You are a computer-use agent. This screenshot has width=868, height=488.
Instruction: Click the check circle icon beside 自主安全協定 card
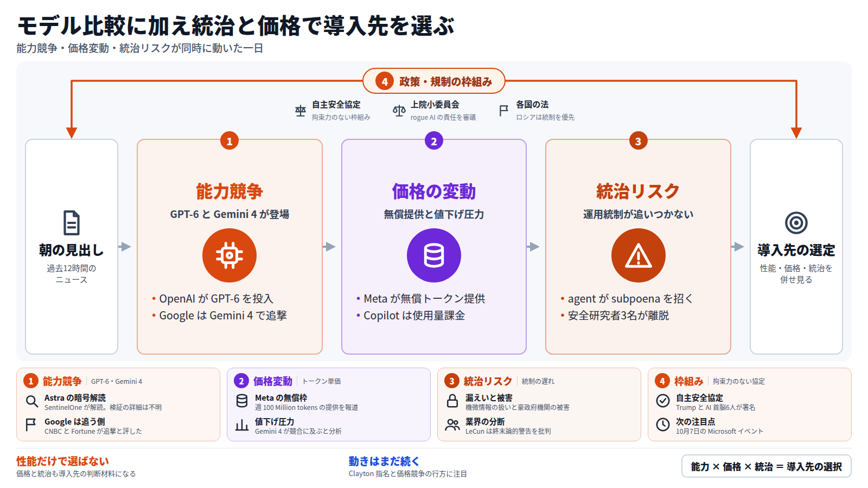(663, 401)
